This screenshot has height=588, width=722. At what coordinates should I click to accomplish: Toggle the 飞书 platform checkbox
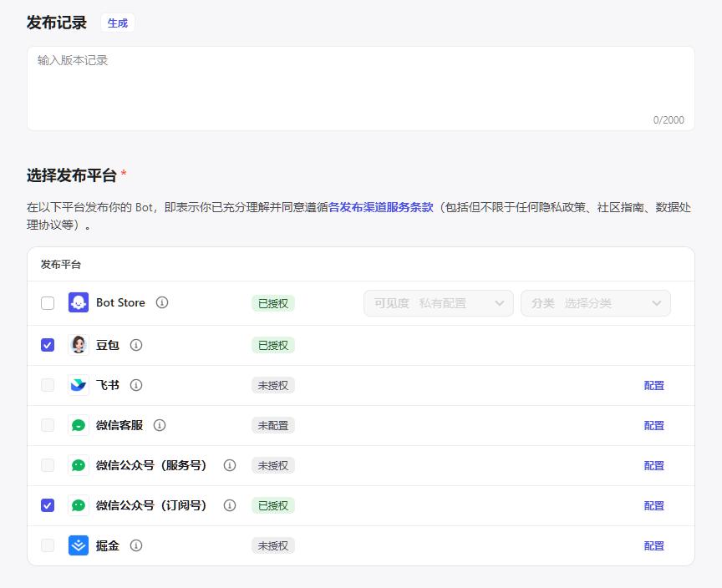click(x=48, y=385)
